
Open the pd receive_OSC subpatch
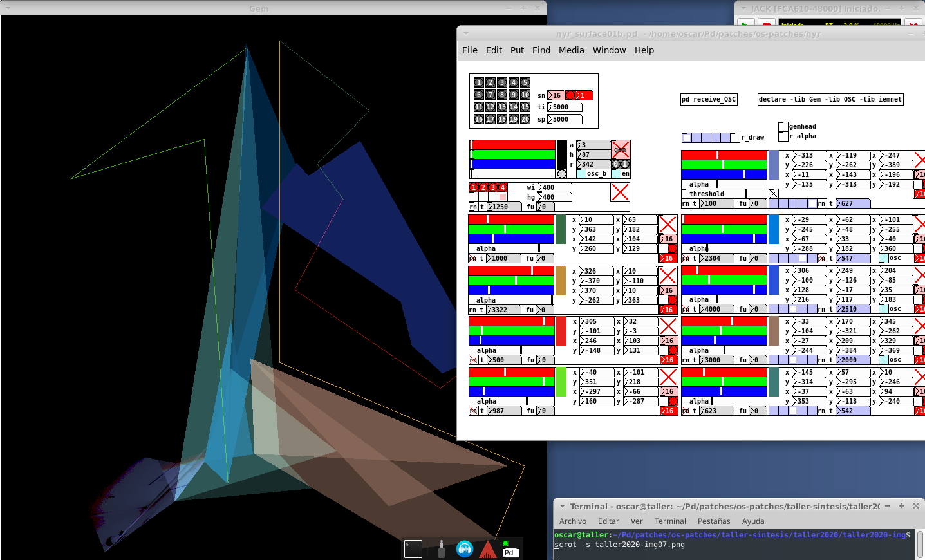[708, 99]
